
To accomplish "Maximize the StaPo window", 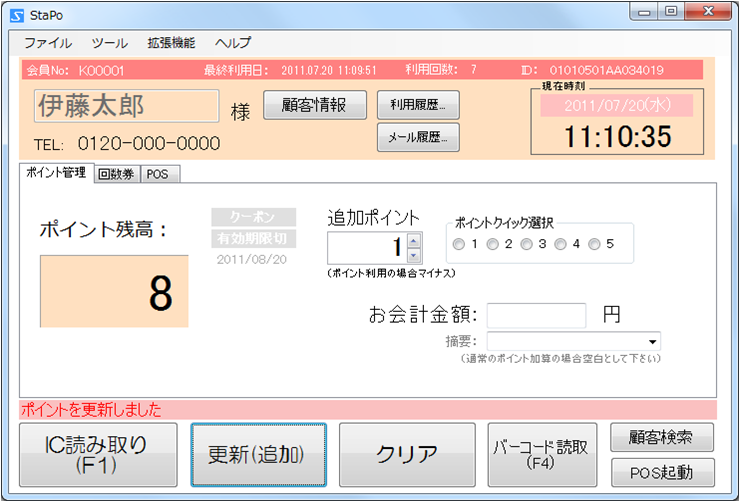I will 672,12.
